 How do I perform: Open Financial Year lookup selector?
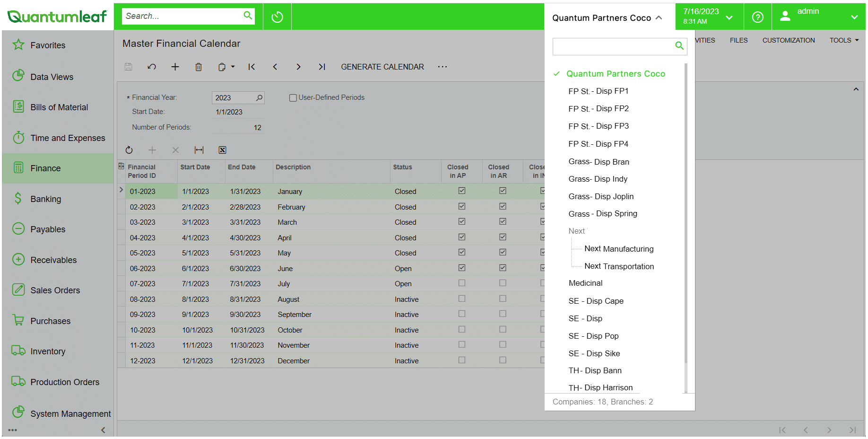[259, 98]
